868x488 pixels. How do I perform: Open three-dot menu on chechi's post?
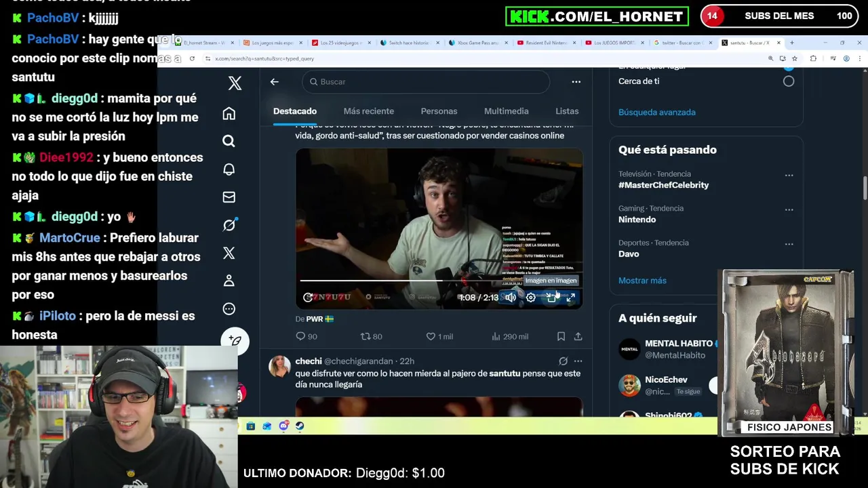pos(578,361)
